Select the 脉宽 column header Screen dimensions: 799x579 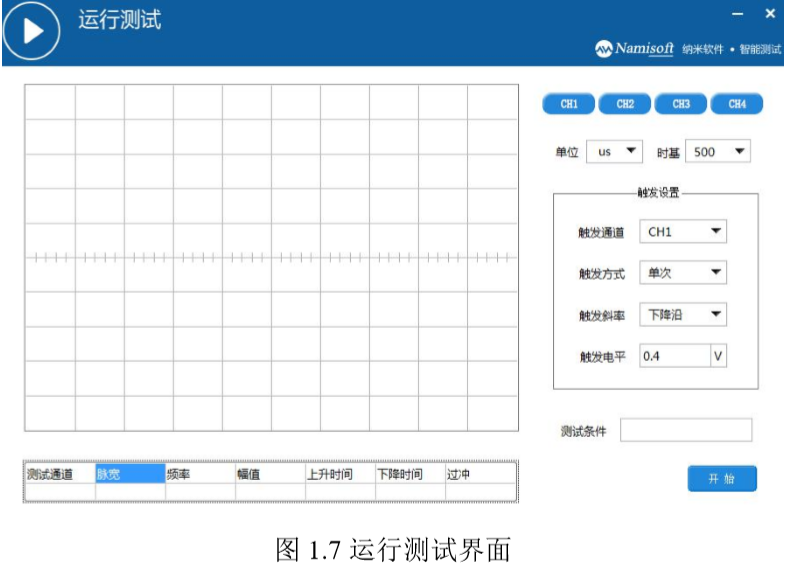point(129,474)
